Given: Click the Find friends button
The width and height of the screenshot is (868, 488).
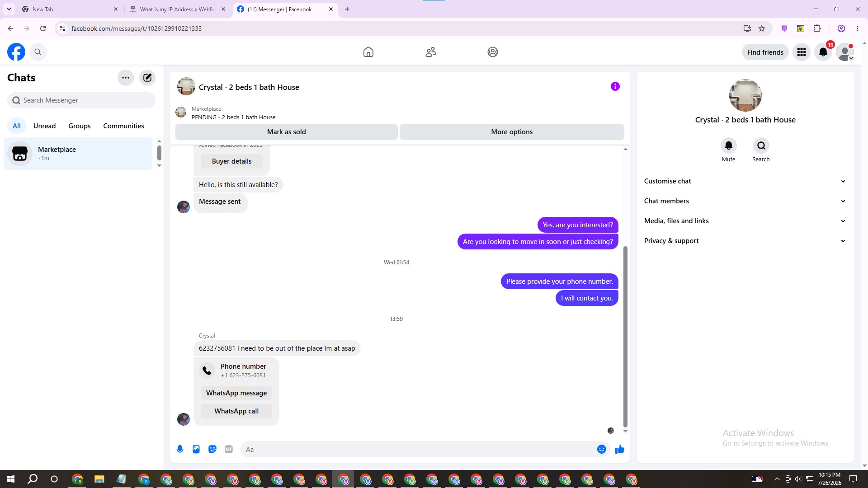Looking at the screenshot, I should (765, 52).
